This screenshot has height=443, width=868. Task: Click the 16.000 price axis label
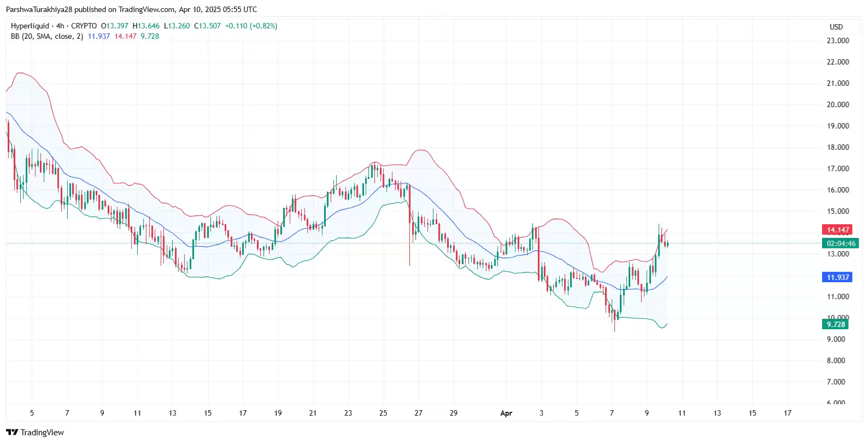click(837, 190)
